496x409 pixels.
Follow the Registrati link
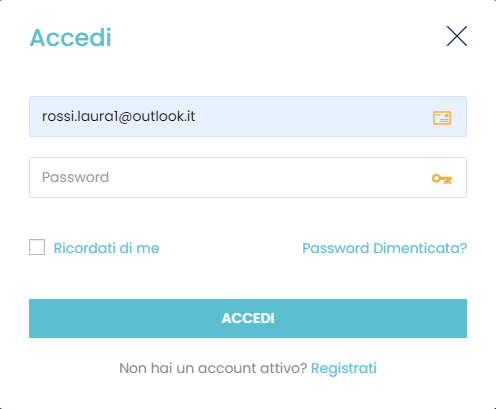[x=344, y=368]
